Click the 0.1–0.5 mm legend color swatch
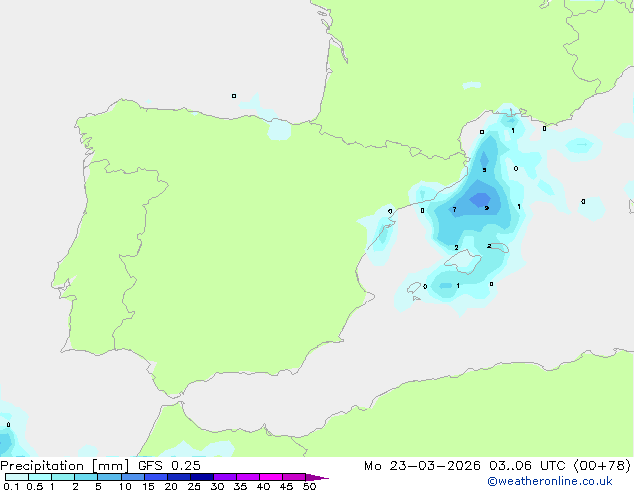The width and height of the screenshot is (634, 490). click(x=17, y=477)
